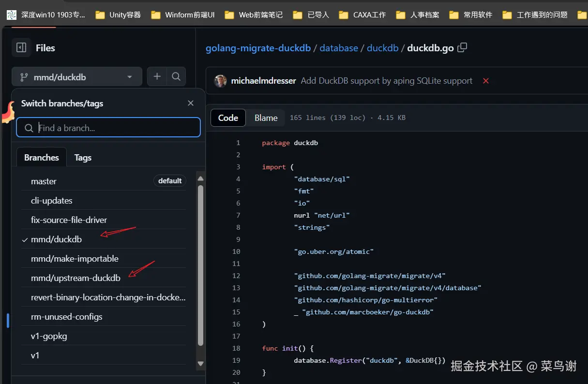Open the 深度win10 1903 bookmark
The image size is (588, 384).
46,15
